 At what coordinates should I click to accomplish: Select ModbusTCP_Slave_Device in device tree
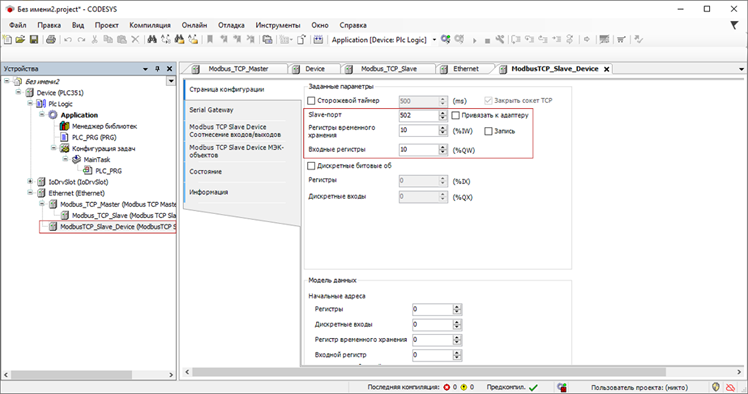(x=117, y=227)
